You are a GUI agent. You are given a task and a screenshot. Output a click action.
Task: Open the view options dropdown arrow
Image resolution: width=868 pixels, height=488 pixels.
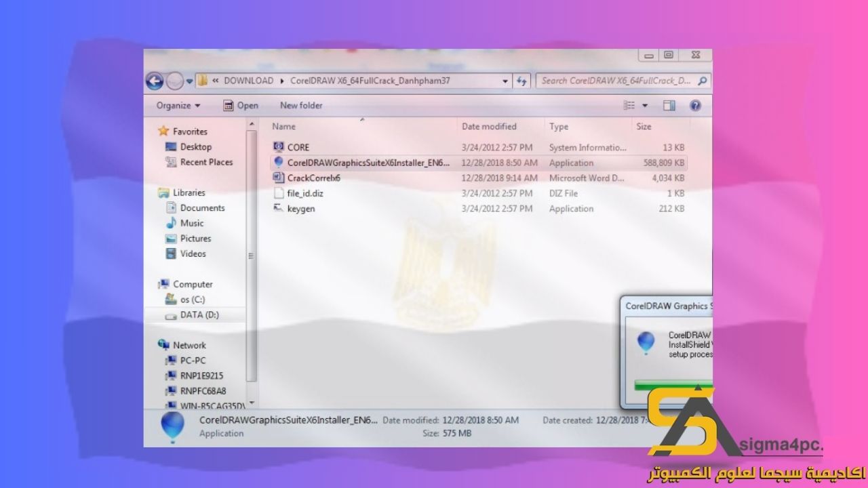[x=645, y=106]
